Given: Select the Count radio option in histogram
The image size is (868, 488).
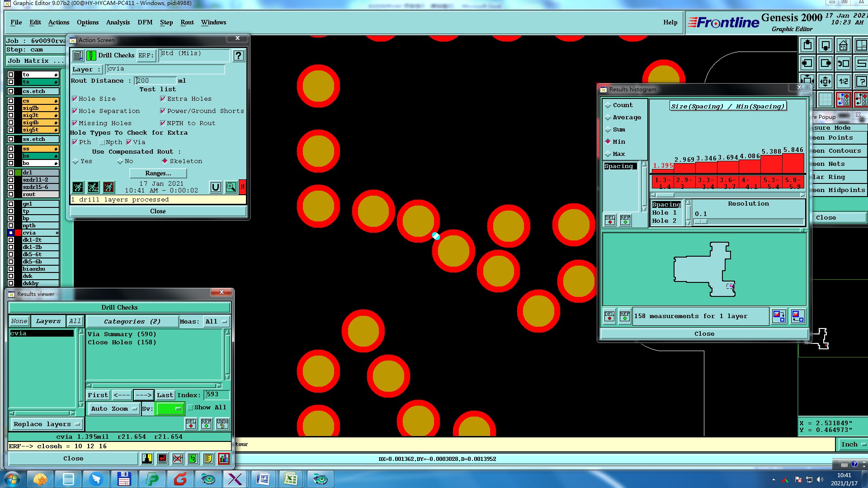Looking at the screenshot, I should [x=608, y=105].
